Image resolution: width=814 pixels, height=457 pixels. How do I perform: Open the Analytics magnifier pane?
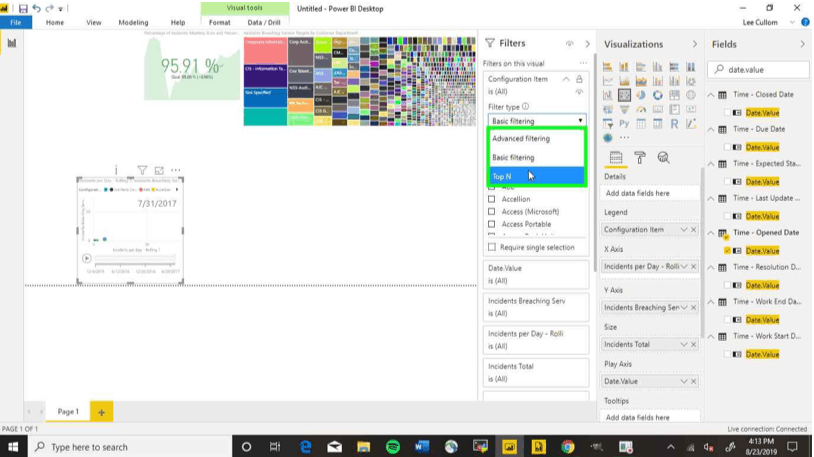pyautogui.click(x=663, y=157)
